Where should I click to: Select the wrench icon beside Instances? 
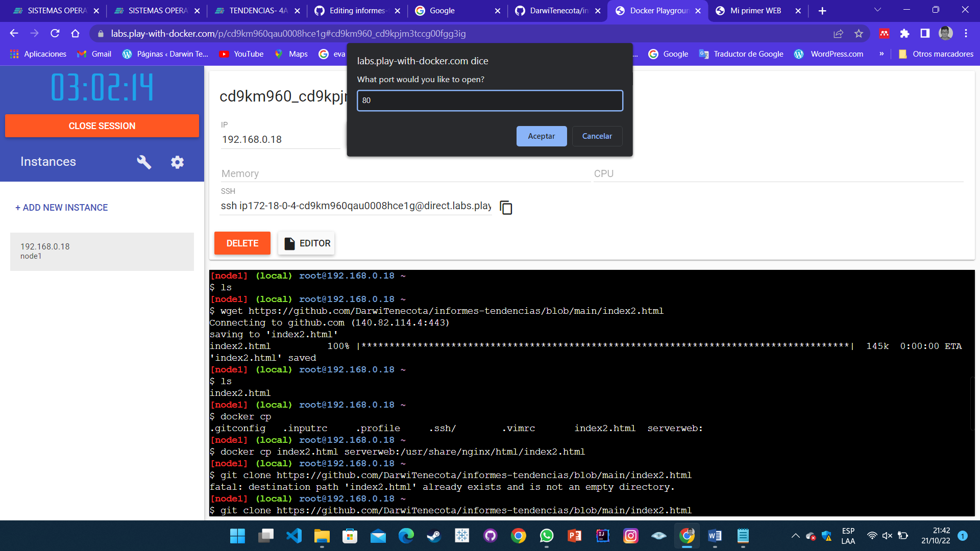[x=144, y=162]
